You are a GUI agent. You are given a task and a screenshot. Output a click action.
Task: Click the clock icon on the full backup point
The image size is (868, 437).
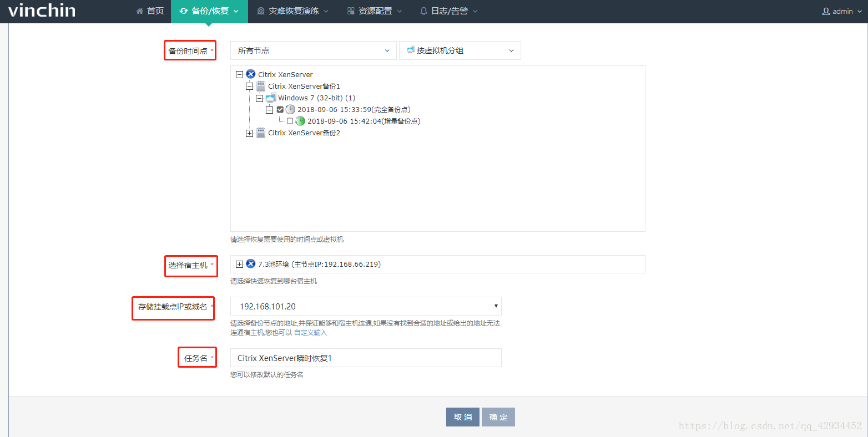coord(290,109)
